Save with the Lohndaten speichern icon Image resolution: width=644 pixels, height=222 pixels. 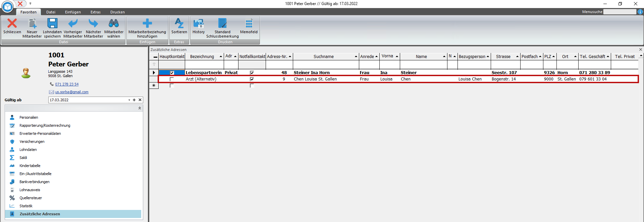point(52,23)
